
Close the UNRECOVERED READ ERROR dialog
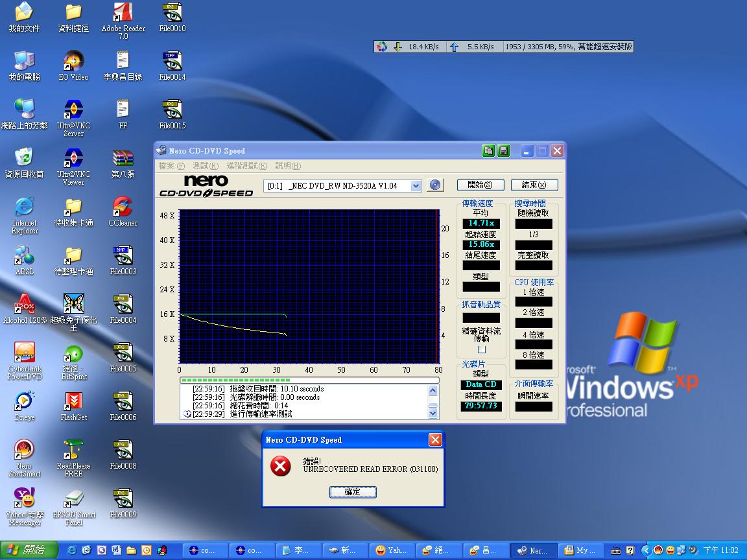pyautogui.click(x=435, y=439)
